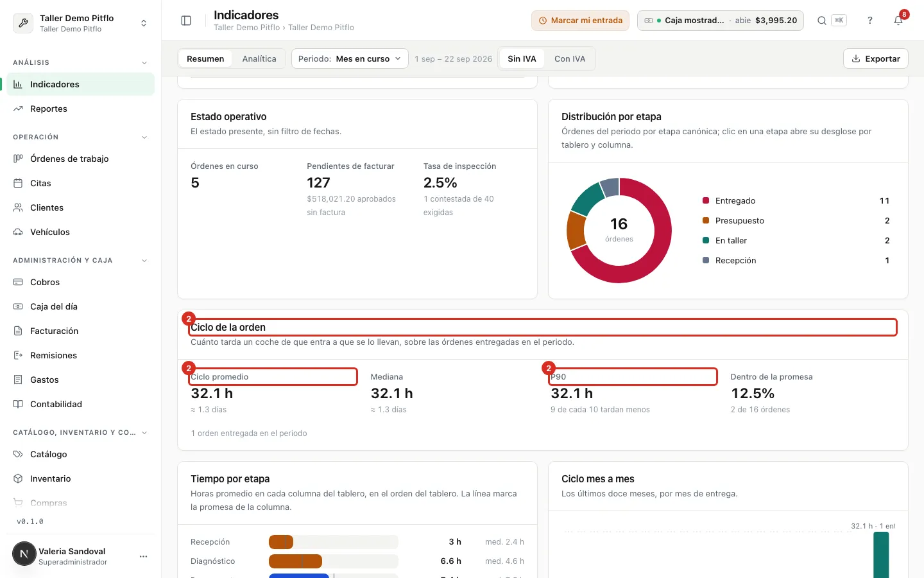The height and width of the screenshot is (578, 924).
Task: Click the Recepción stage progress bar
Action: click(334, 542)
